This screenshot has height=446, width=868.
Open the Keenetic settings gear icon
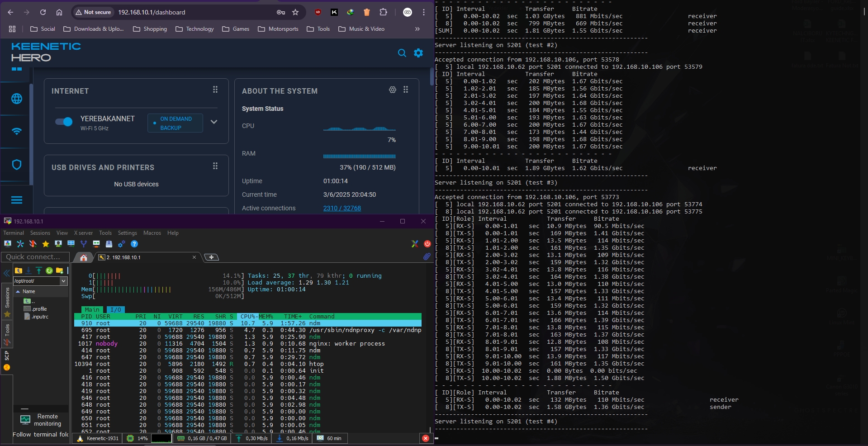point(418,53)
